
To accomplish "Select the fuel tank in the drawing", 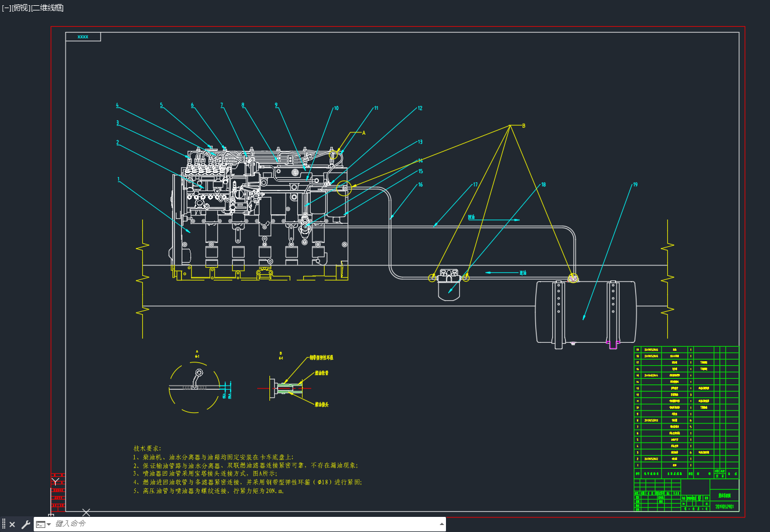I will pos(585,312).
